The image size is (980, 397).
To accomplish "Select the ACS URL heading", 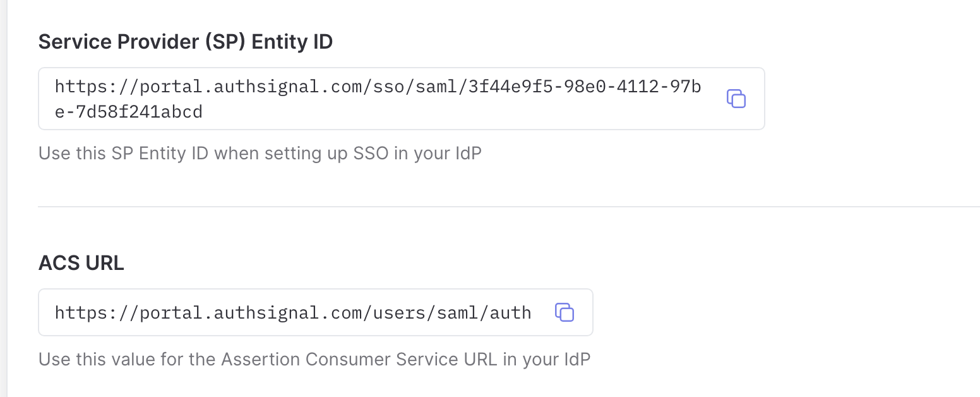I will tap(81, 263).
